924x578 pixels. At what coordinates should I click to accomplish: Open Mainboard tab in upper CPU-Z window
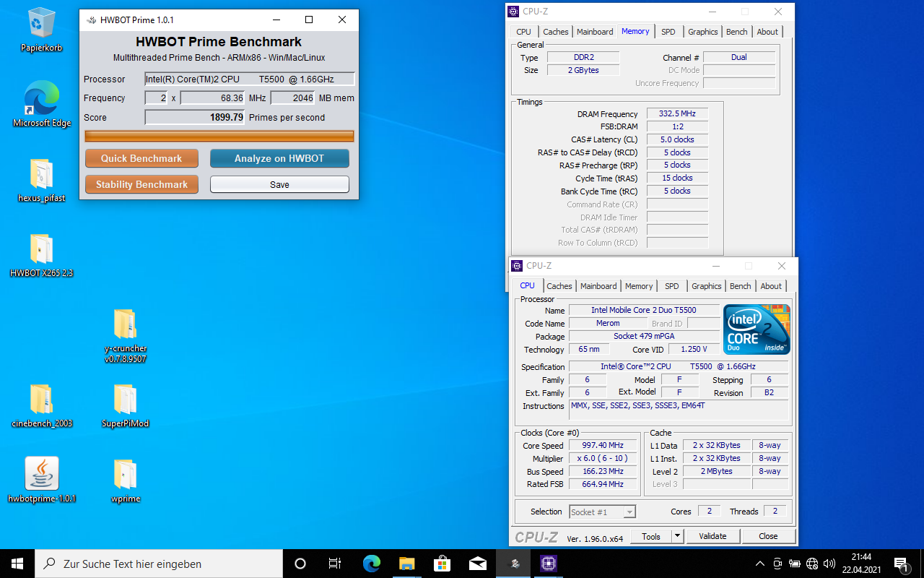[x=595, y=32]
